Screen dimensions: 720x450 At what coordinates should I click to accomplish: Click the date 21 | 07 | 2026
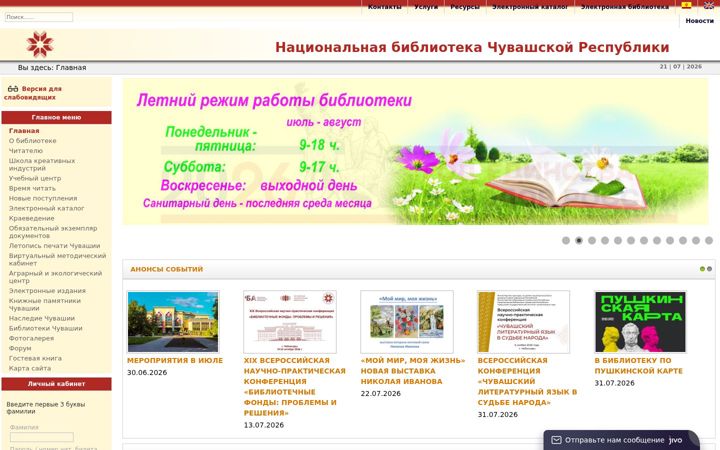[681, 67]
